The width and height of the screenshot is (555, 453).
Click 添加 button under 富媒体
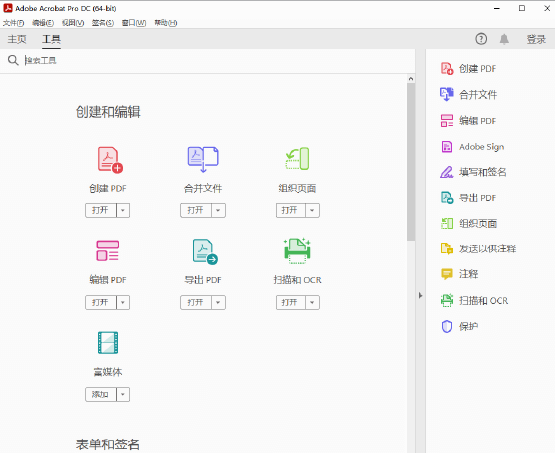(x=101, y=394)
